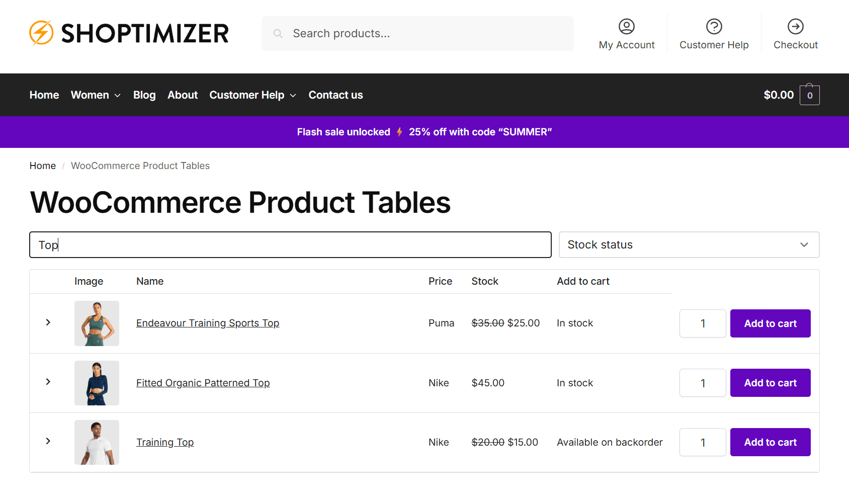This screenshot has height=504, width=849.
Task: Expand the Endeavour Training Sports Top row
Action: click(48, 322)
